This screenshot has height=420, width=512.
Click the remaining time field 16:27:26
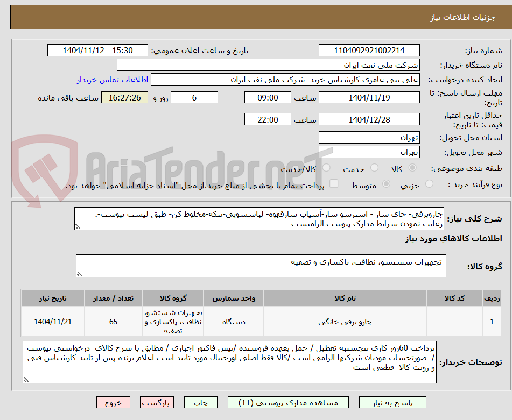click(x=124, y=97)
